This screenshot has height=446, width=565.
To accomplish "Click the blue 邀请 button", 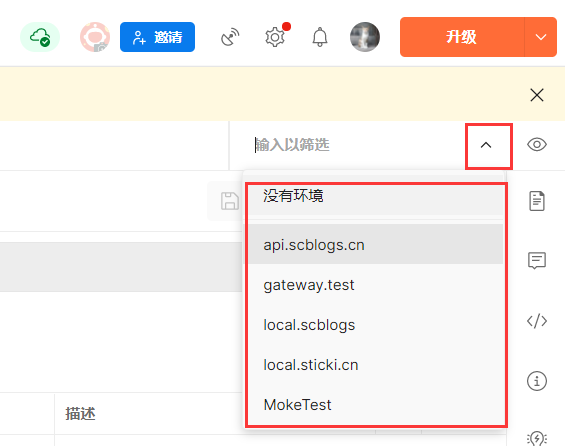I will 157,37.
